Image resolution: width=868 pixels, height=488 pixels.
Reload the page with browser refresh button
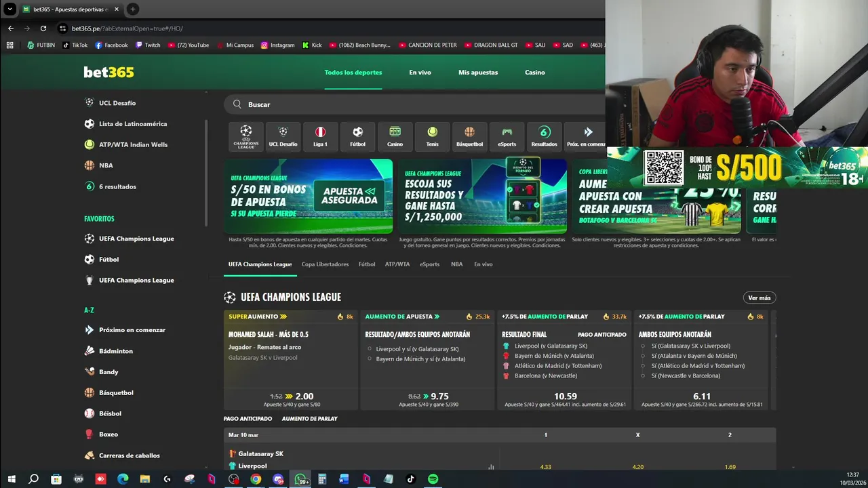[x=43, y=28]
